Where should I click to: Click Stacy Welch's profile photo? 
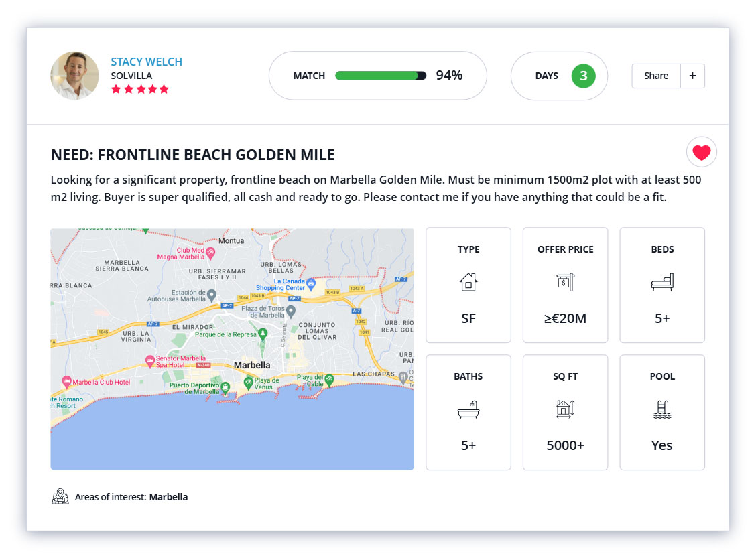74,76
